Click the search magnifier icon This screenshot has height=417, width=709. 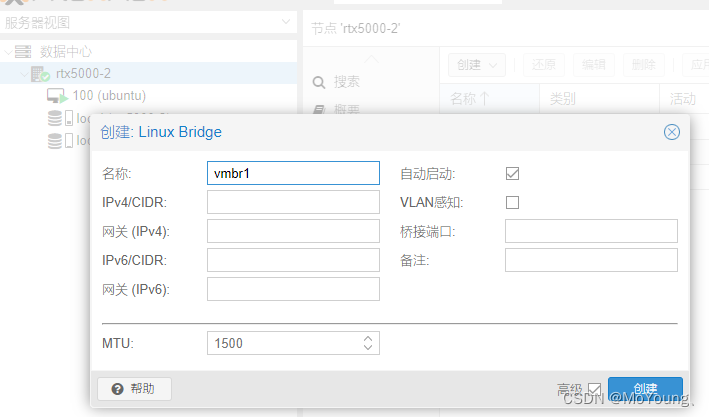coord(319,82)
